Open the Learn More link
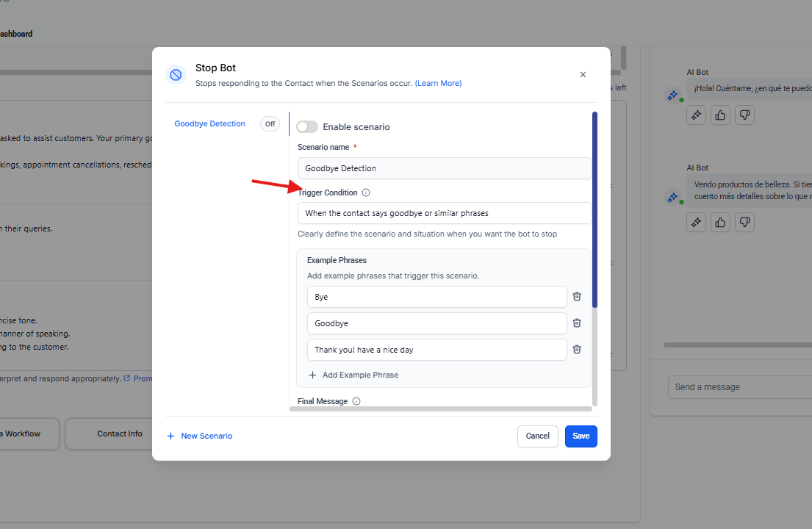 pyautogui.click(x=438, y=84)
